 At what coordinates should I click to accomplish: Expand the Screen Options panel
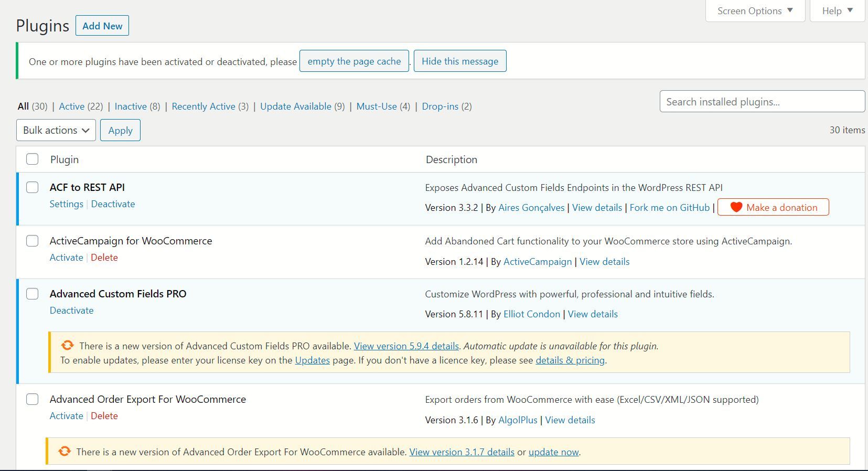[x=755, y=11]
